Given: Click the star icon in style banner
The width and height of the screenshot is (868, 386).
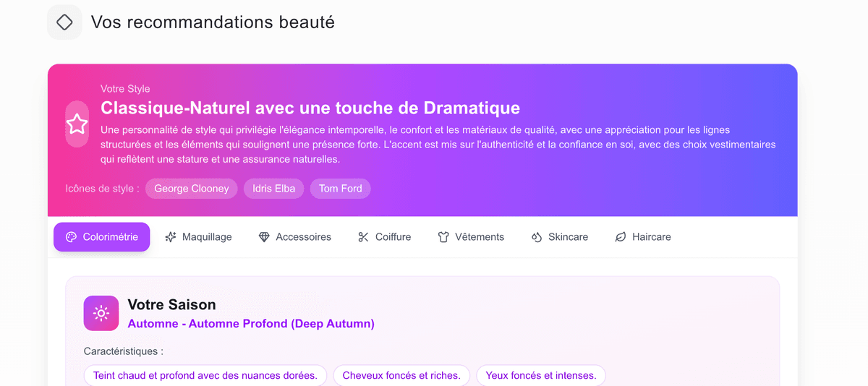Looking at the screenshot, I should tap(77, 124).
